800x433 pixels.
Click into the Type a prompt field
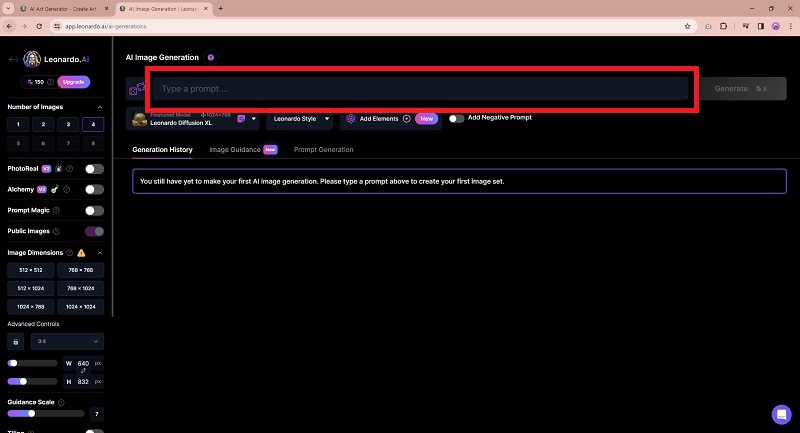click(x=420, y=89)
